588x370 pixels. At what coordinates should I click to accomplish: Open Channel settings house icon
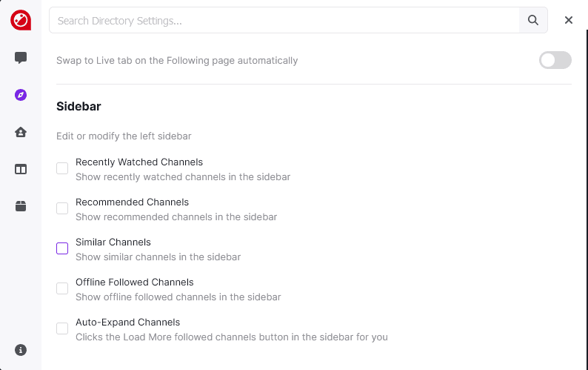(21, 132)
